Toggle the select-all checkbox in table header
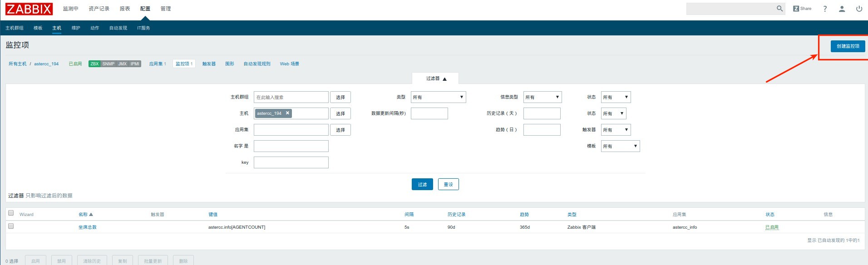Screen dimensions: 868x265 click(11, 213)
